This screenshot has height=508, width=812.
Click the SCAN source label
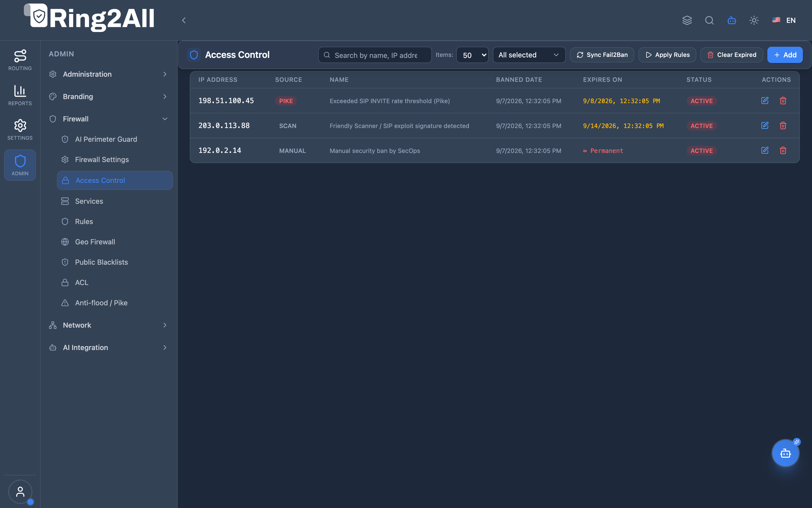coord(287,126)
